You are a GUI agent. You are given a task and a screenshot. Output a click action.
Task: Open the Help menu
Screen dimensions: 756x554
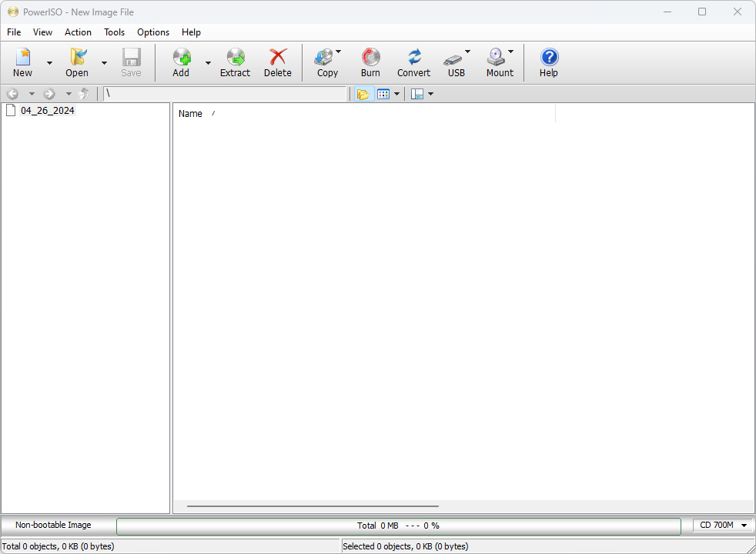point(191,32)
